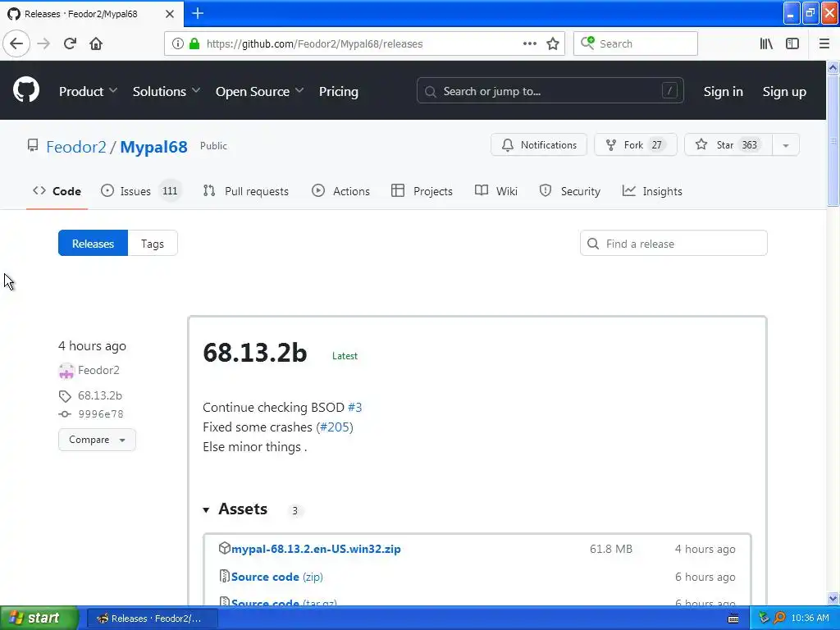Click the tag 68.13.2b icon link
Image resolution: width=840 pixels, height=630 pixels.
coord(65,396)
